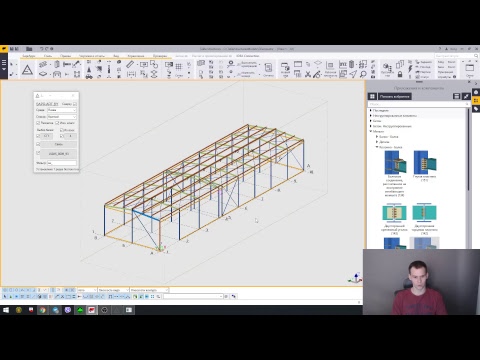Click the large window icon at ribbon's right end
The width and height of the screenshot is (480, 360).
click(x=470, y=67)
